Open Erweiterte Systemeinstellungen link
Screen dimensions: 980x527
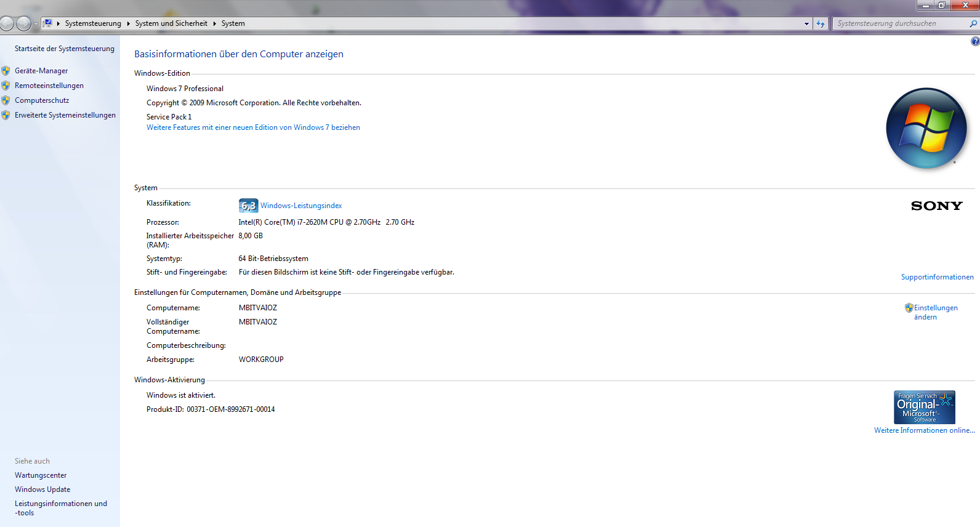[65, 115]
